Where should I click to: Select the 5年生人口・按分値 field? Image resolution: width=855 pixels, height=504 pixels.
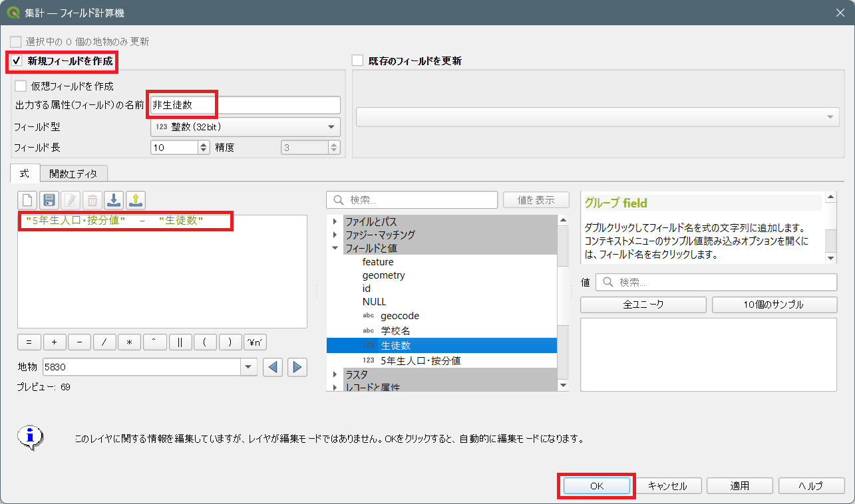coord(421,360)
